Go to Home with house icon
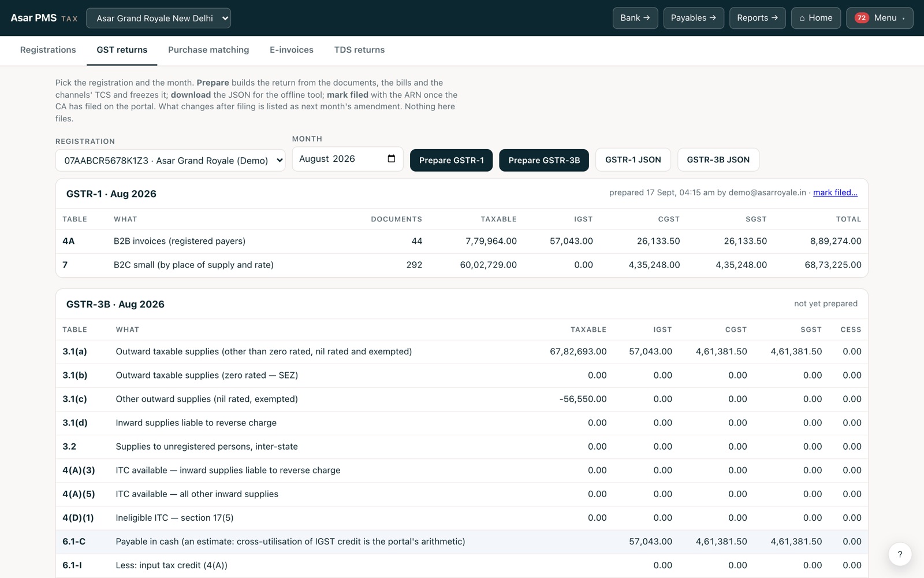Image resolution: width=924 pixels, height=578 pixels. [815, 18]
